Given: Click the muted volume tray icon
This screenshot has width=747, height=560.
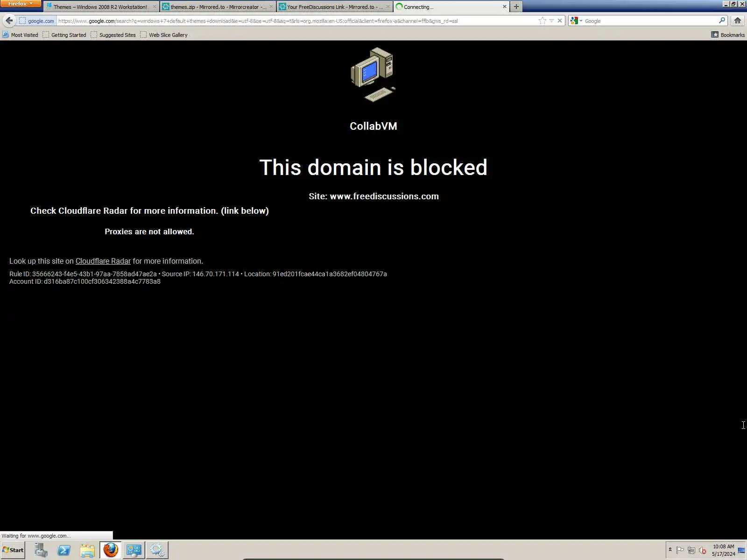Looking at the screenshot, I should pos(702,550).
